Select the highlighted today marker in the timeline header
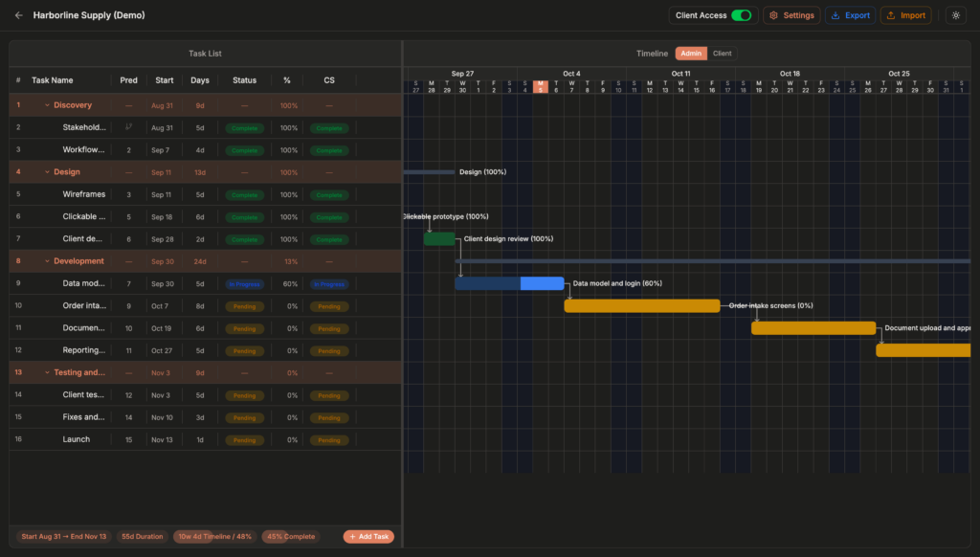 point(541,87)
